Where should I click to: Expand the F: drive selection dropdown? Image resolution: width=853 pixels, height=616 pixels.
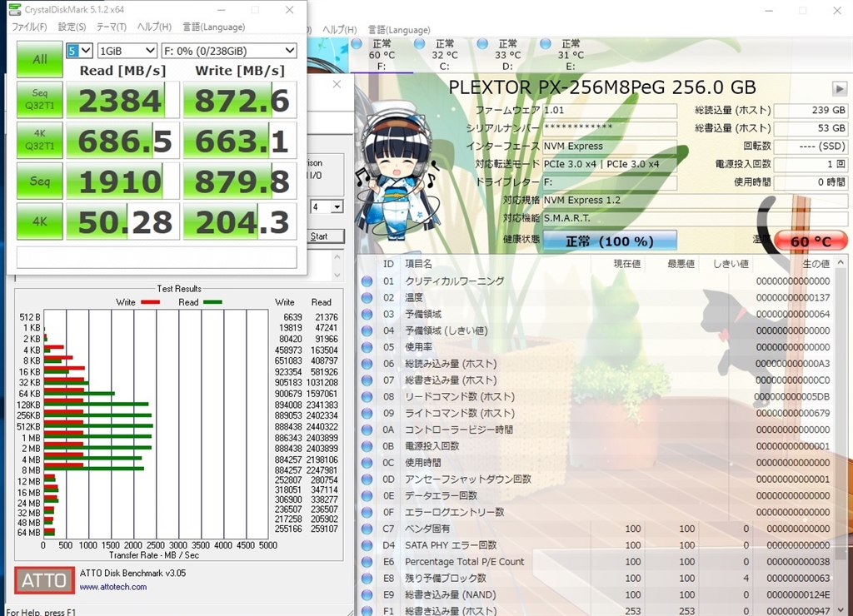point(228,51)
